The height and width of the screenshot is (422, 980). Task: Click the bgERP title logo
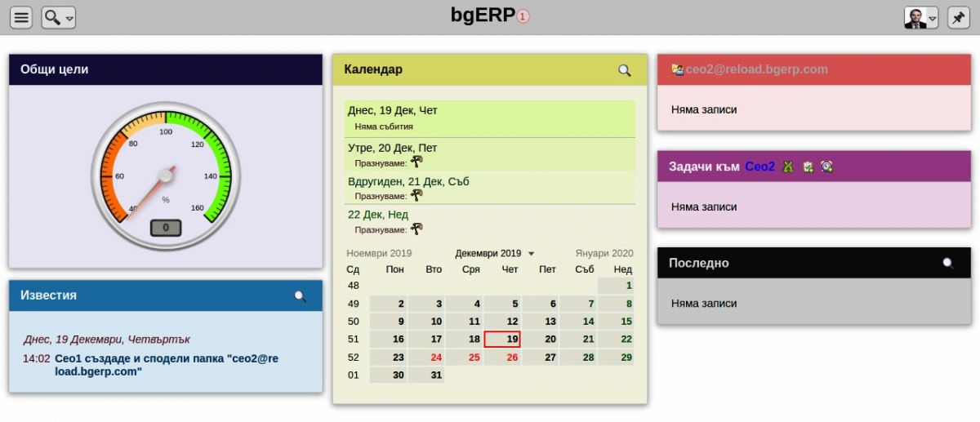pos(483,16)
